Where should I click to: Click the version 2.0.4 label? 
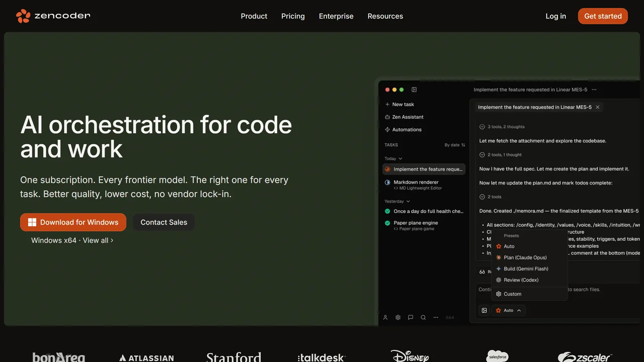(x=450, y=318)
